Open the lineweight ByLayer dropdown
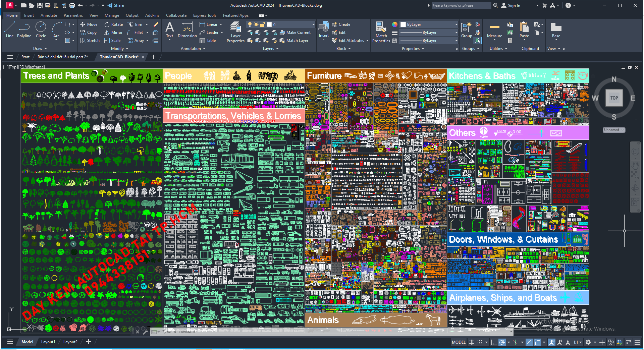 pyautogui.click(x=429, y=33)
